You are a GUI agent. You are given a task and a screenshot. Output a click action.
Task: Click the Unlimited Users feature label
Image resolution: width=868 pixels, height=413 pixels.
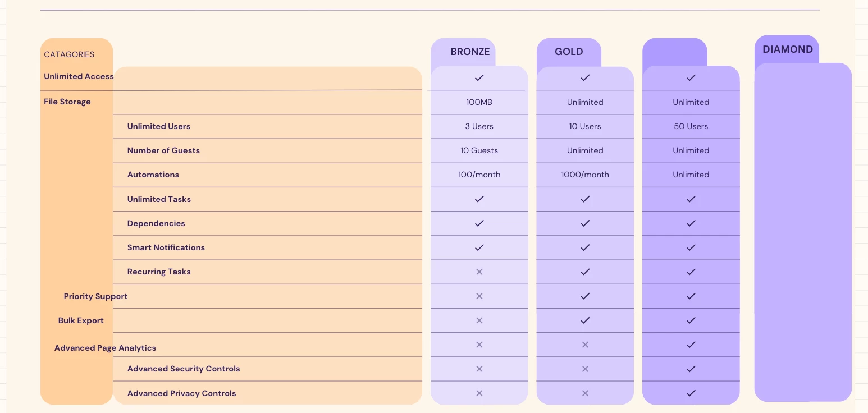(x=159, y=126)
